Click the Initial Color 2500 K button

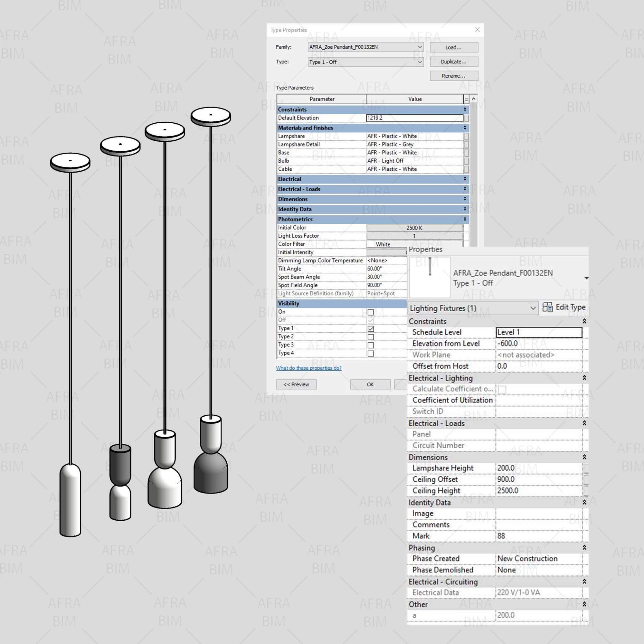click(x=414, y=228)
